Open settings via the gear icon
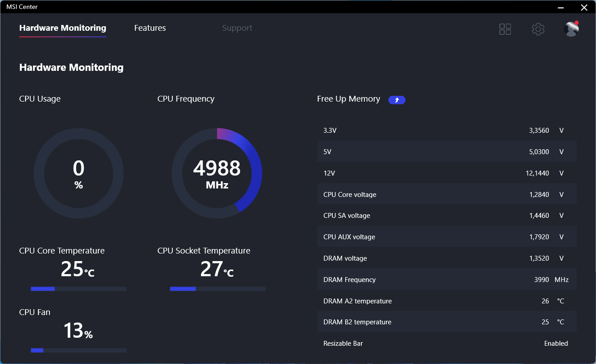 [538, 29]
